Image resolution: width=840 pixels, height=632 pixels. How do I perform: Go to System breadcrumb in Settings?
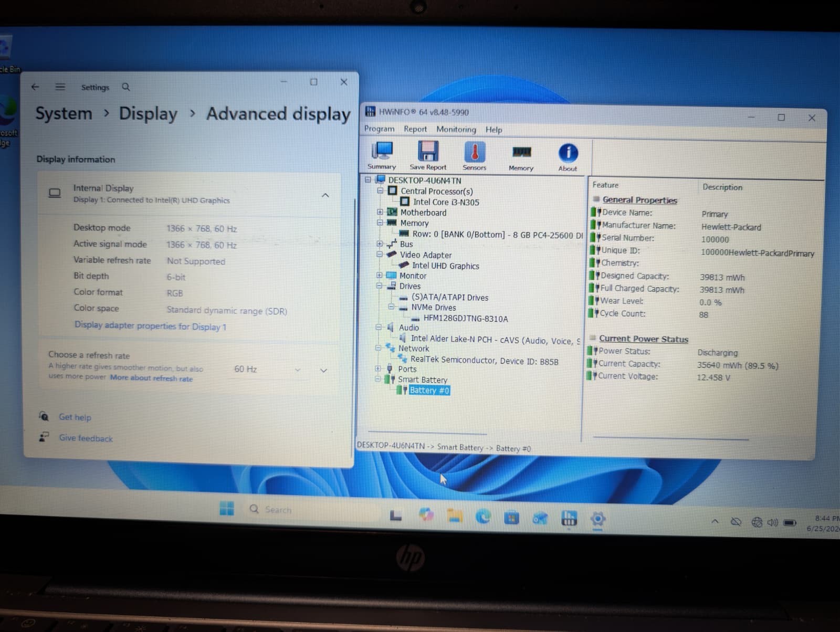64,113
